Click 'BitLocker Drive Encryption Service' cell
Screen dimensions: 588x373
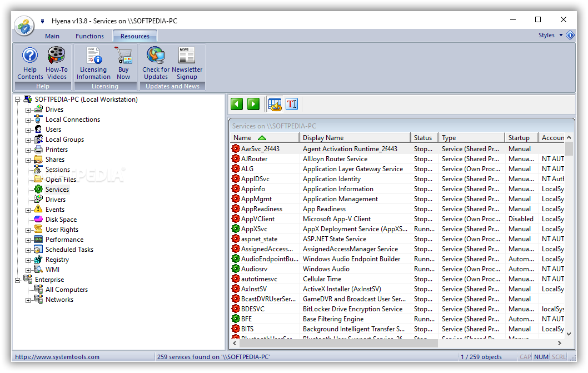pos(352,309)
